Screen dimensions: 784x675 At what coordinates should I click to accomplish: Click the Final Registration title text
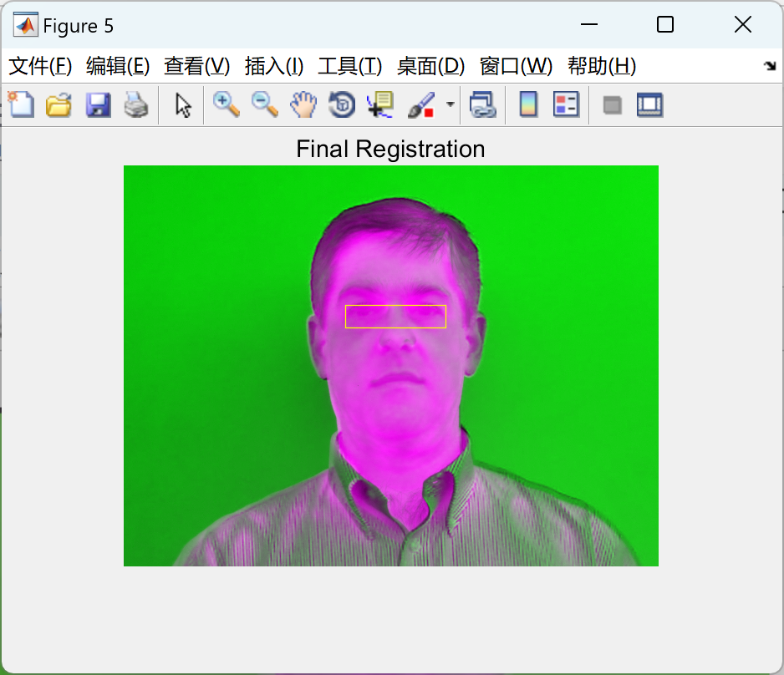tap(390, 149)
